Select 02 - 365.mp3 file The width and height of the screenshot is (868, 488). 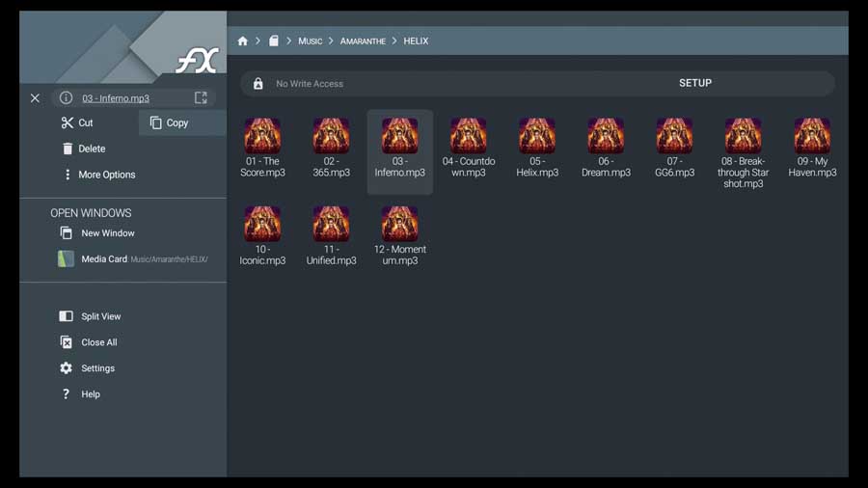coord(331,148)
